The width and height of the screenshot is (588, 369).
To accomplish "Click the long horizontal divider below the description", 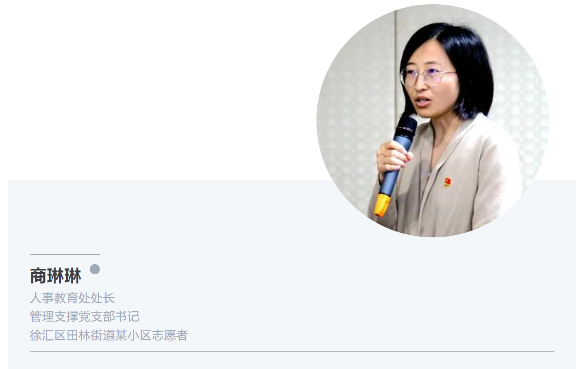I will point(292,352).
